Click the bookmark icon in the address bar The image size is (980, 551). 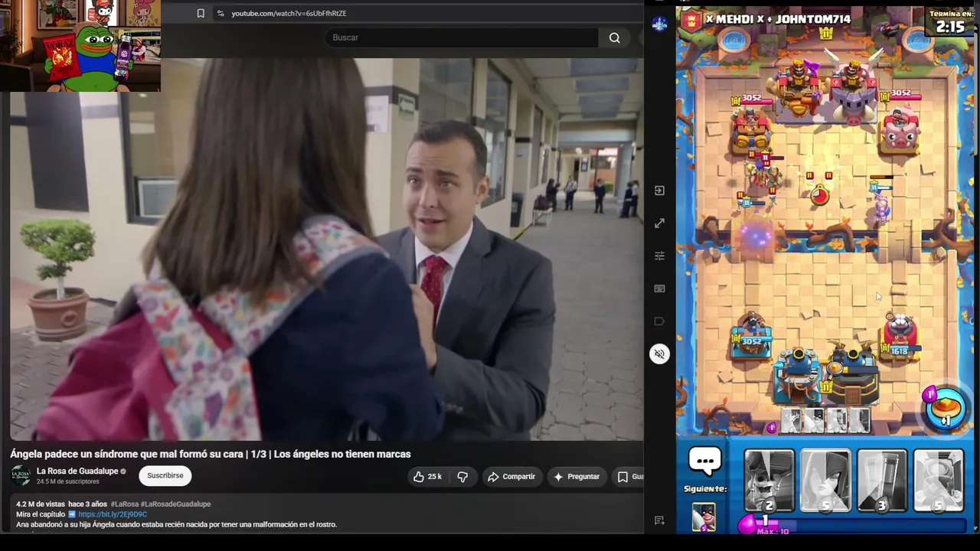pyautogui.click(x=201, y=13)
